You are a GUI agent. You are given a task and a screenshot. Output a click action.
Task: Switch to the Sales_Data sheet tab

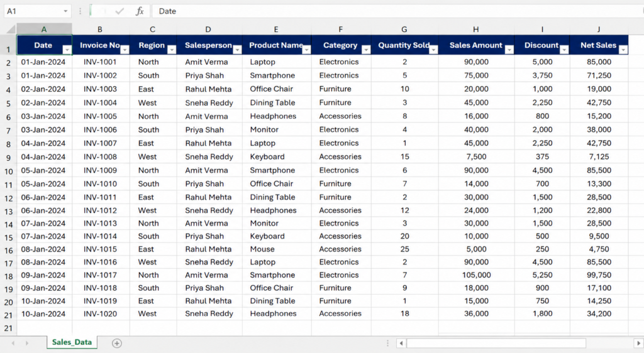[x=72, y=342]
